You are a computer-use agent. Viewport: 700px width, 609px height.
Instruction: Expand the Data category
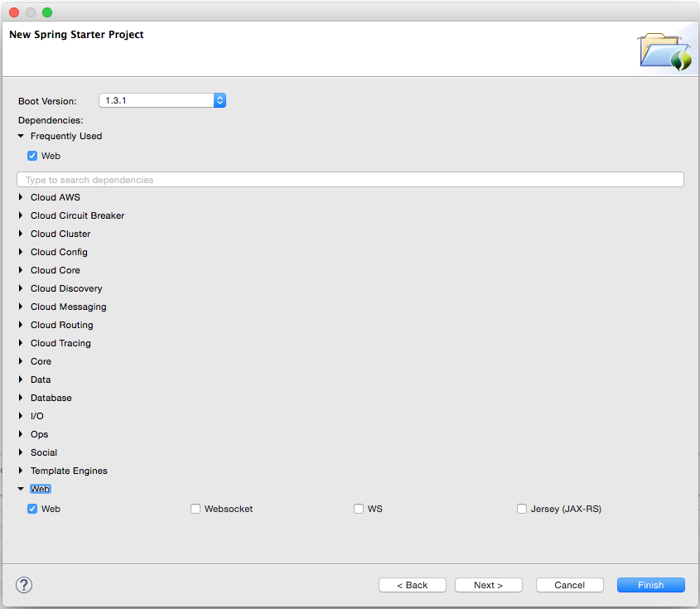point(21,379)
